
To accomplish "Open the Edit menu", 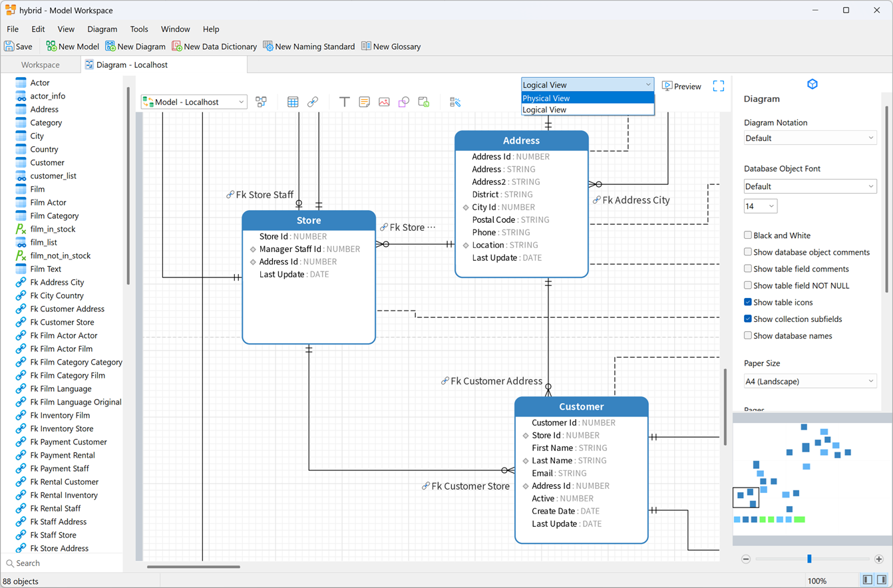I will click(38, 29).
